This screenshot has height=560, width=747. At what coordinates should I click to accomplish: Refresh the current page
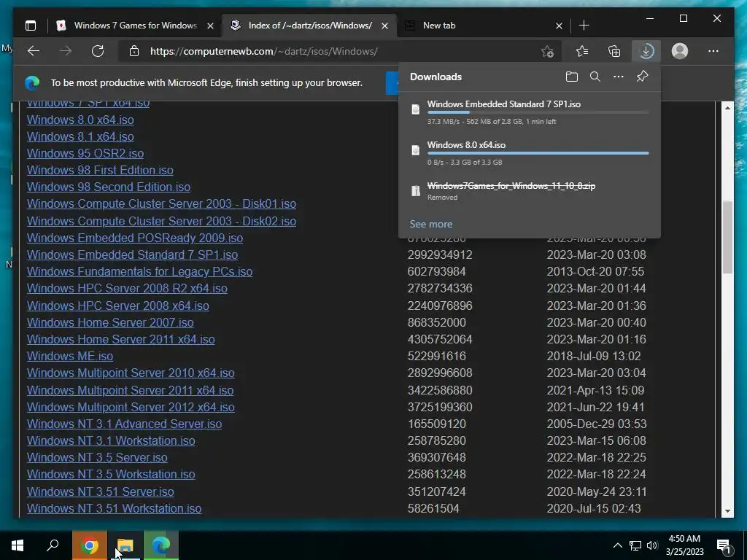pos(98,51)
